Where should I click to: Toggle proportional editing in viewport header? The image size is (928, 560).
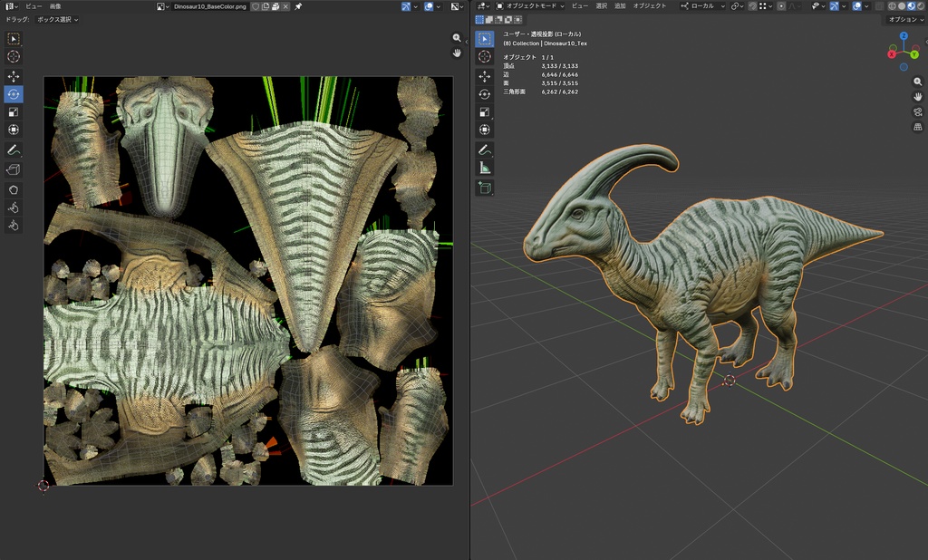coord(782,6)
